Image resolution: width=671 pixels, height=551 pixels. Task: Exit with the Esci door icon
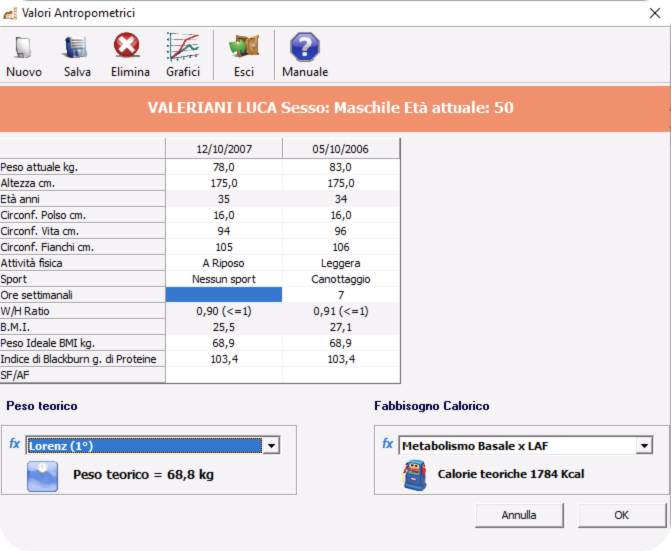tap(244, 46)
